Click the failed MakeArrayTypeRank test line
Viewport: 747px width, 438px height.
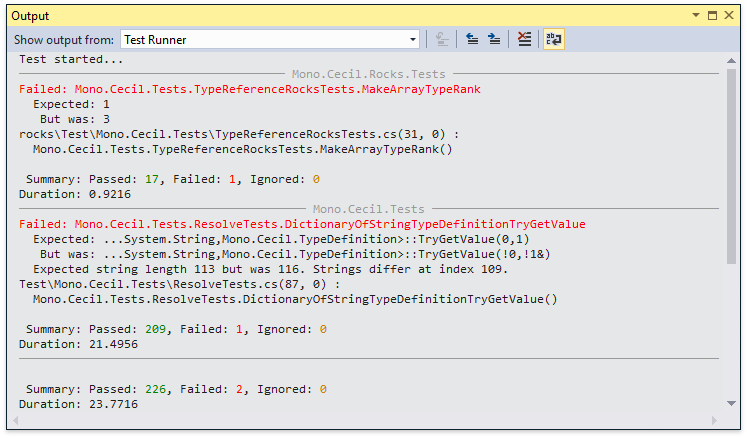coord(250,89)
